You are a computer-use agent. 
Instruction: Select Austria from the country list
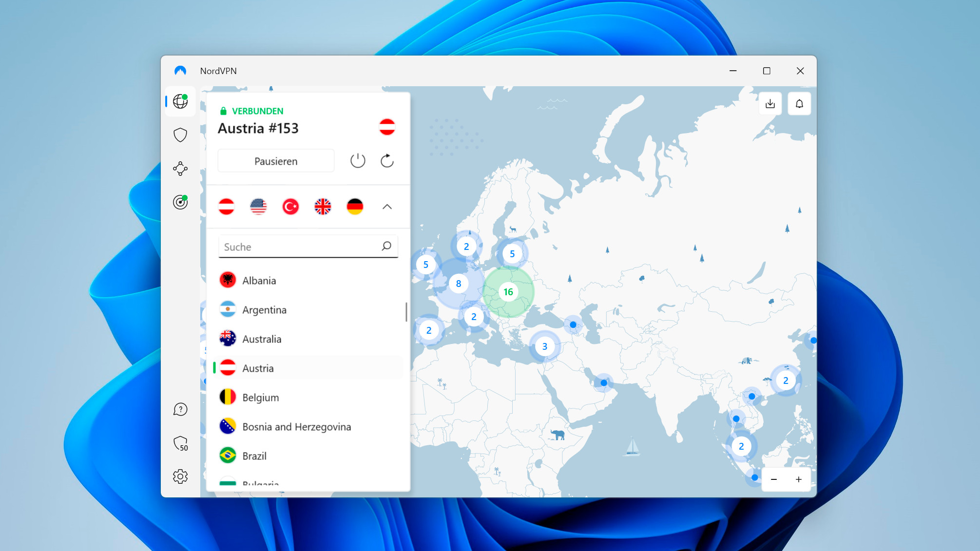308,368
